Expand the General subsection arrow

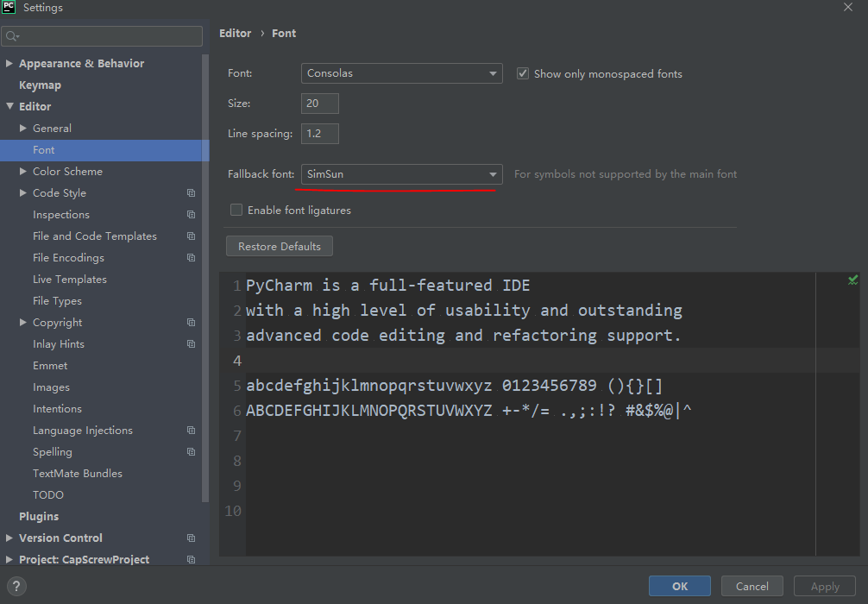point(23,128)
